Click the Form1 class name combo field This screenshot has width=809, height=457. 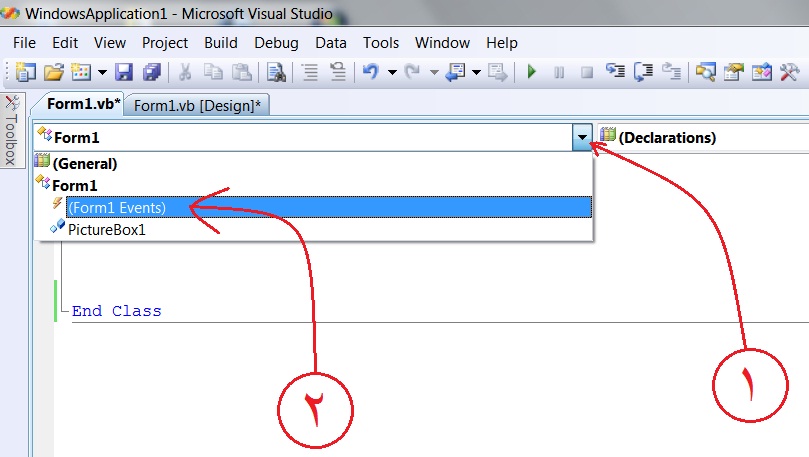tap(303, 137)
